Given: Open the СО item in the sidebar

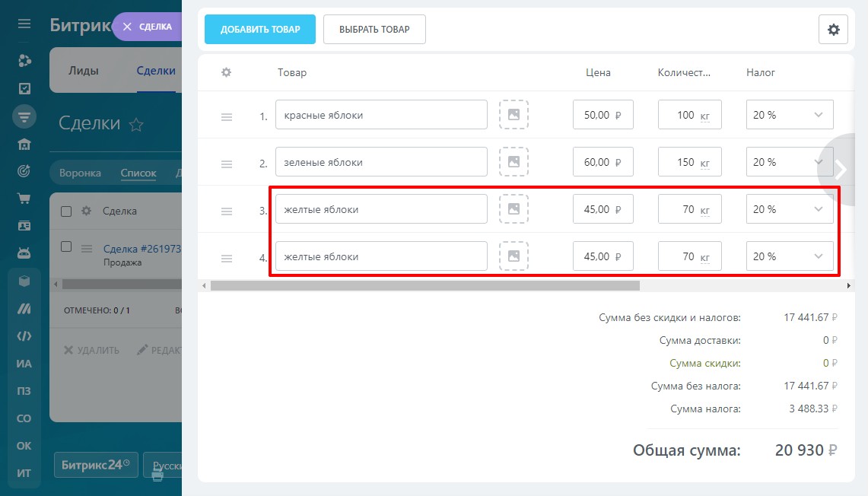Looking at the screenshot, I should 24,418.
